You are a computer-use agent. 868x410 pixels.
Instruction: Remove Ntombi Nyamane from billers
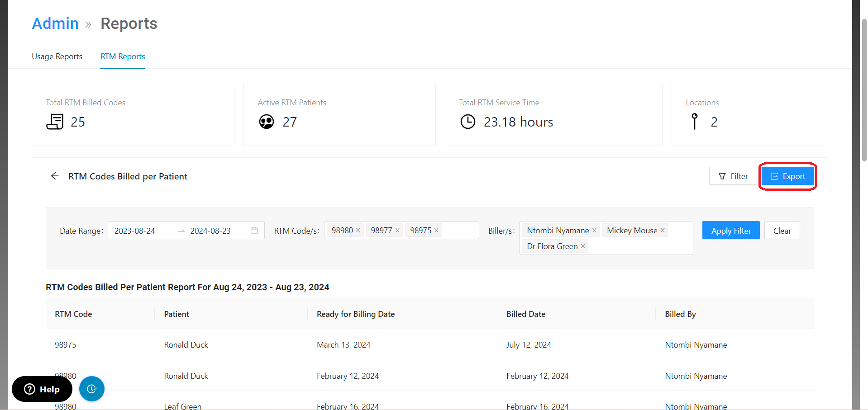[x=594, y=231]
